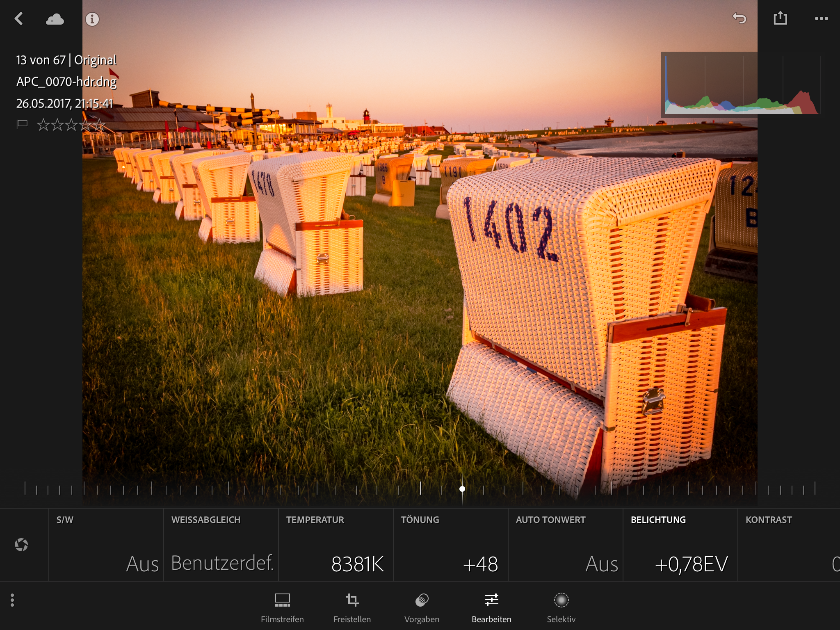Select the Temperatur 8381K tile
The image size is (840, 630).
[x=336, y=545]
